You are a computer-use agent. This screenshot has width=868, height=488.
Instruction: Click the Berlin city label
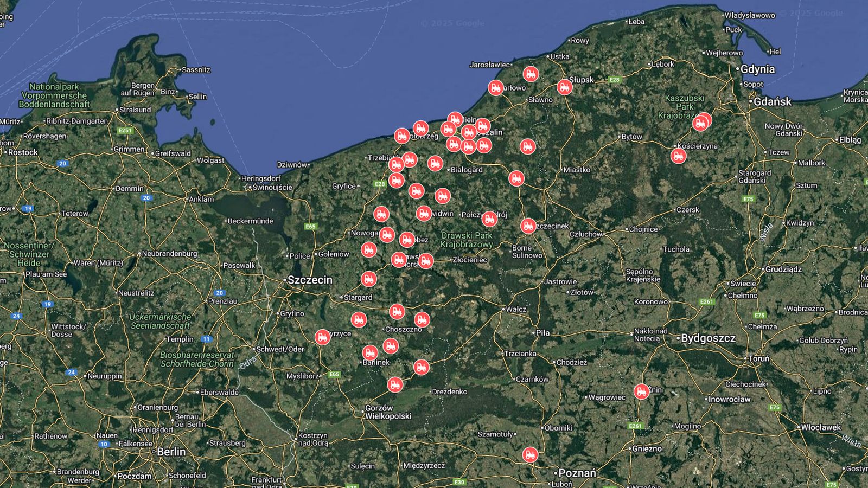pos(171,452)
